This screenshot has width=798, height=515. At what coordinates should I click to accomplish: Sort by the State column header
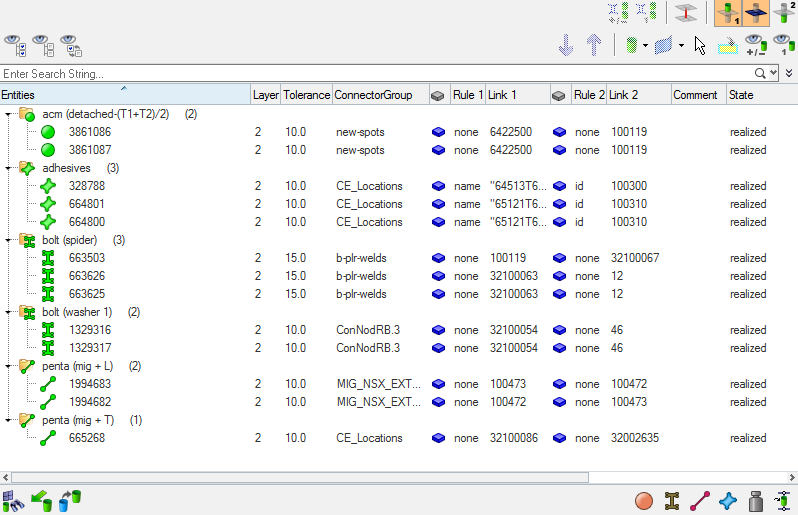click(x=741, y=95)
